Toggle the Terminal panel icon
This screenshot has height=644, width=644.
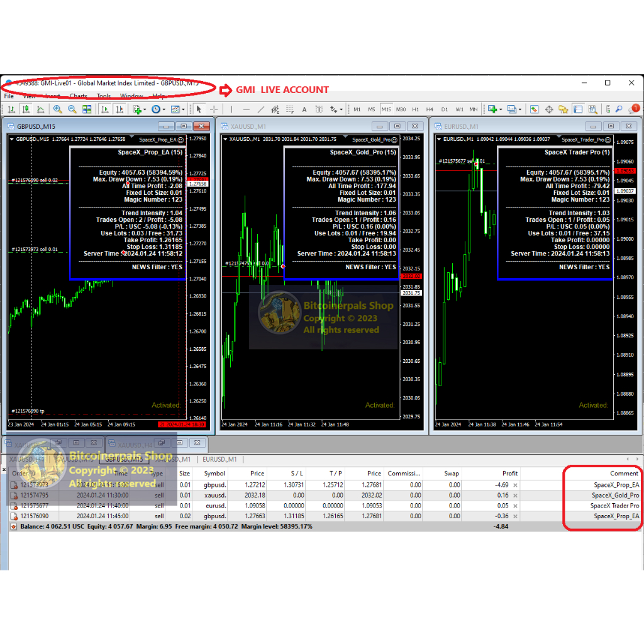pos(578,109)
